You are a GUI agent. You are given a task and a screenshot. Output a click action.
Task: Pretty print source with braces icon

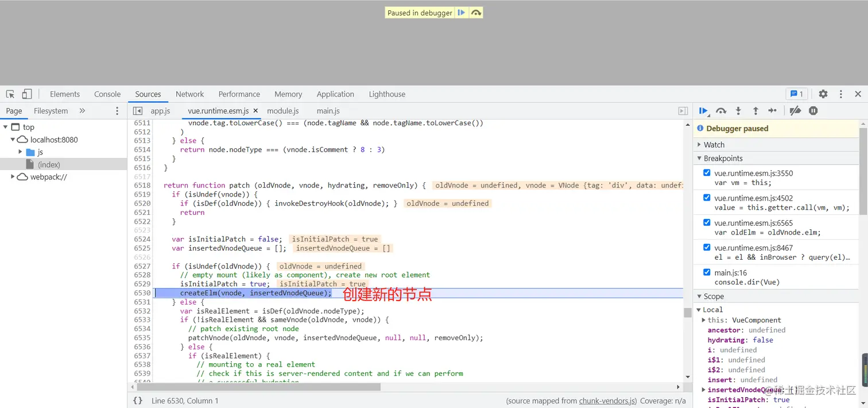pyautogui.click(x=138, y=401)
